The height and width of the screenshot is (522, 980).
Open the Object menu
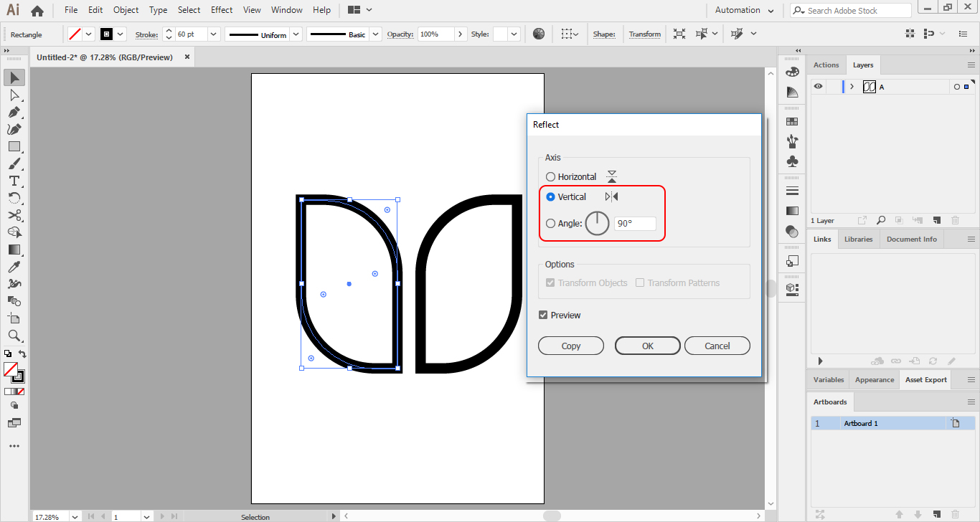(126, 10)
